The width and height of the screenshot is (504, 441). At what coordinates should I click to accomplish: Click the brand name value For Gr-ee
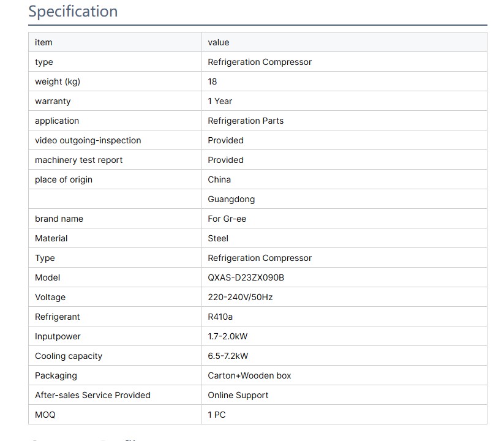click(x=227, y=219)
